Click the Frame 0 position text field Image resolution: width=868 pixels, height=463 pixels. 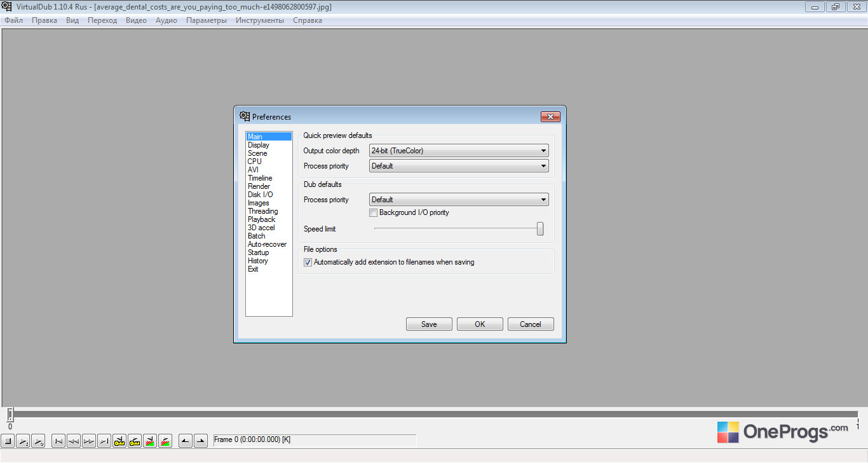315,440
